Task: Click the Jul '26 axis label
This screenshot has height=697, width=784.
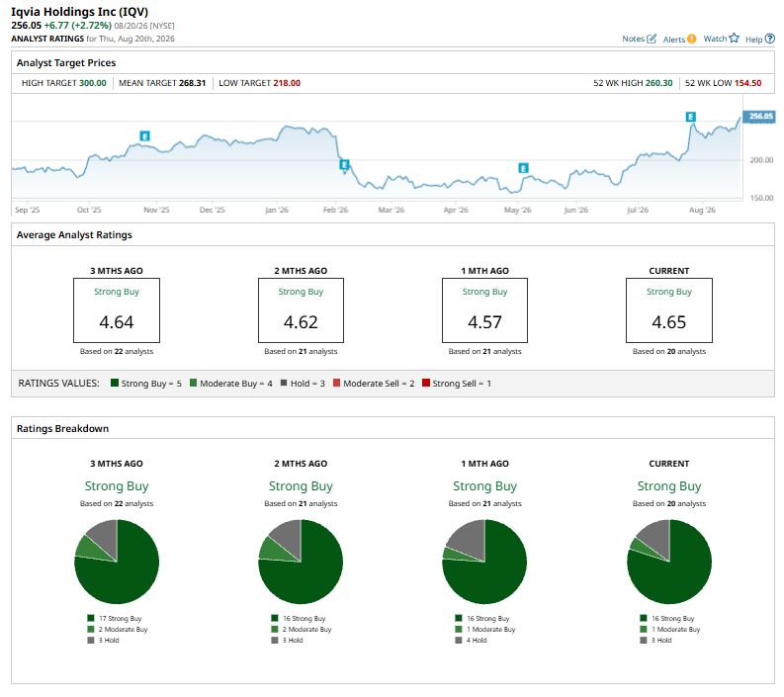Action: point(638,210)
